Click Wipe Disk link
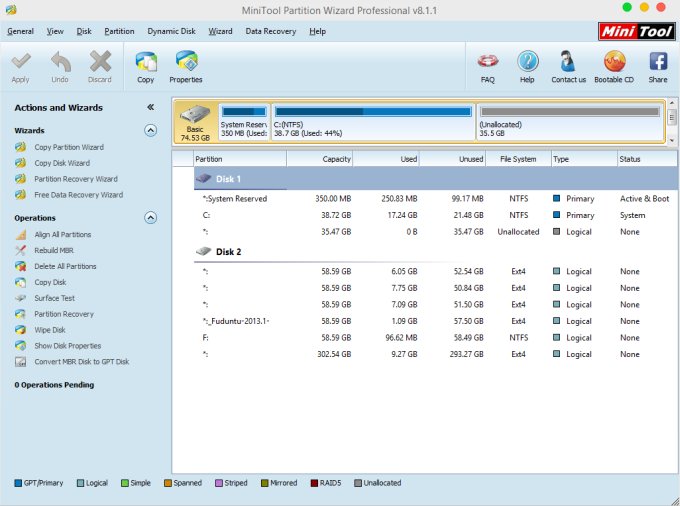The width and height of the screenshot is (680, 506). [50, 330]
